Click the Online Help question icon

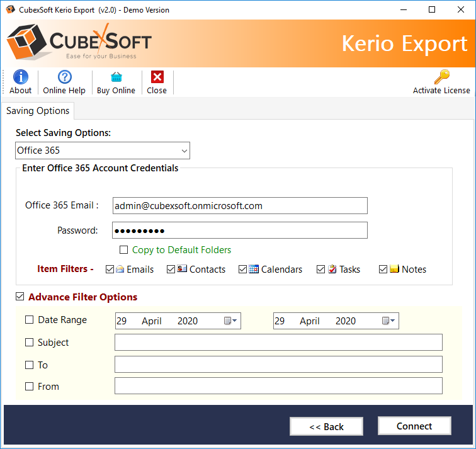[x=64, y=77]
